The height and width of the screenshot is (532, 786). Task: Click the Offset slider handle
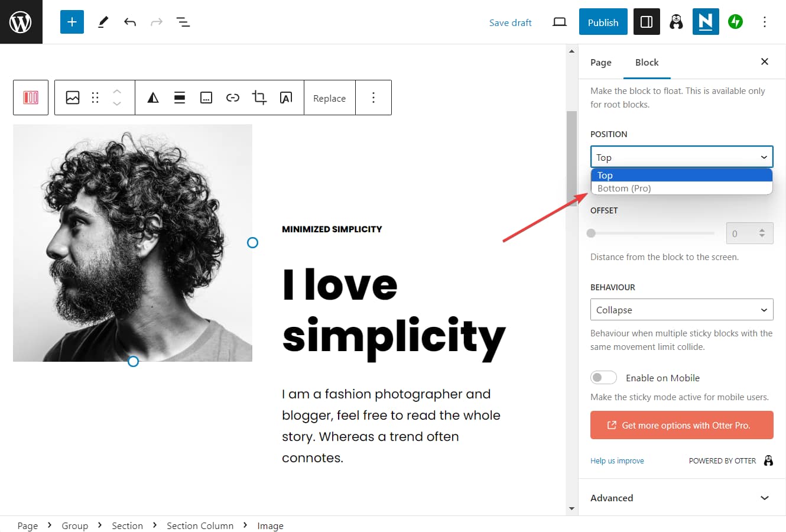click(591, 233)
